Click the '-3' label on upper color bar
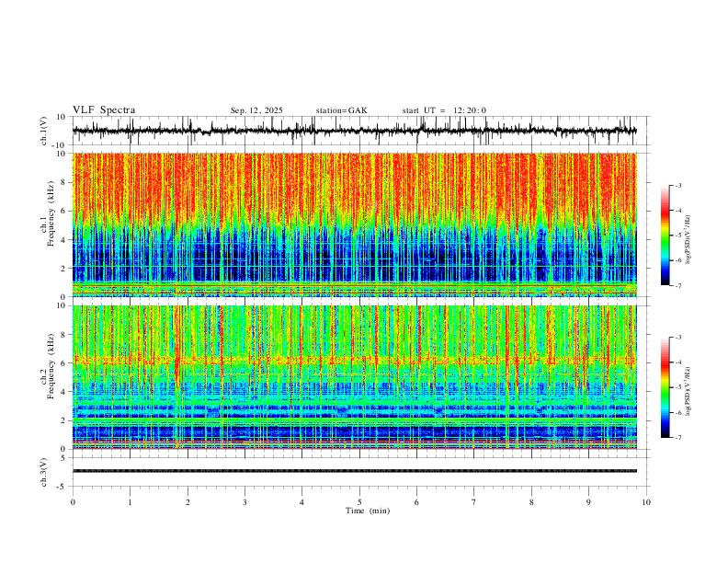The height and width of the screenshot is (563, 728). coord(678,185)
